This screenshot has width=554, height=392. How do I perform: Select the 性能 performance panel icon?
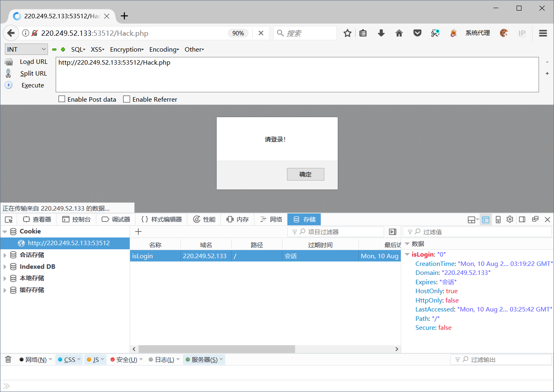(x=204, y=219)
